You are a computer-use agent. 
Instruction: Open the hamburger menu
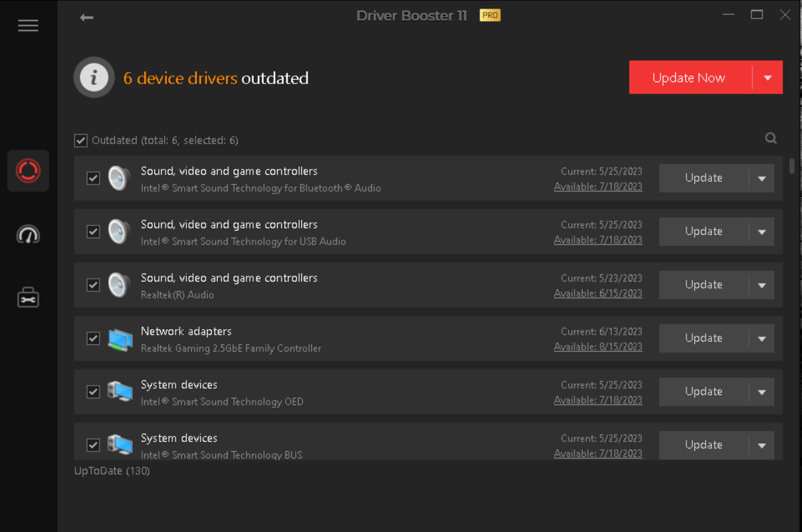point(28,25)
